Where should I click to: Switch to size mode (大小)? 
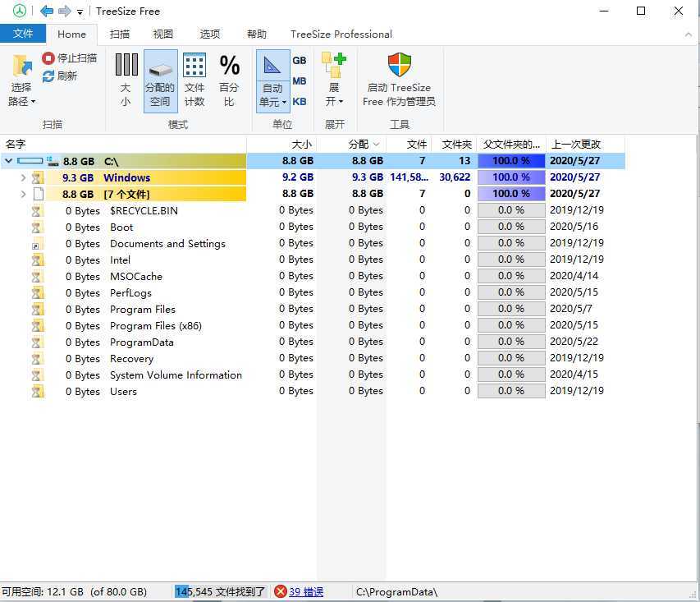(x=126, y=80)
